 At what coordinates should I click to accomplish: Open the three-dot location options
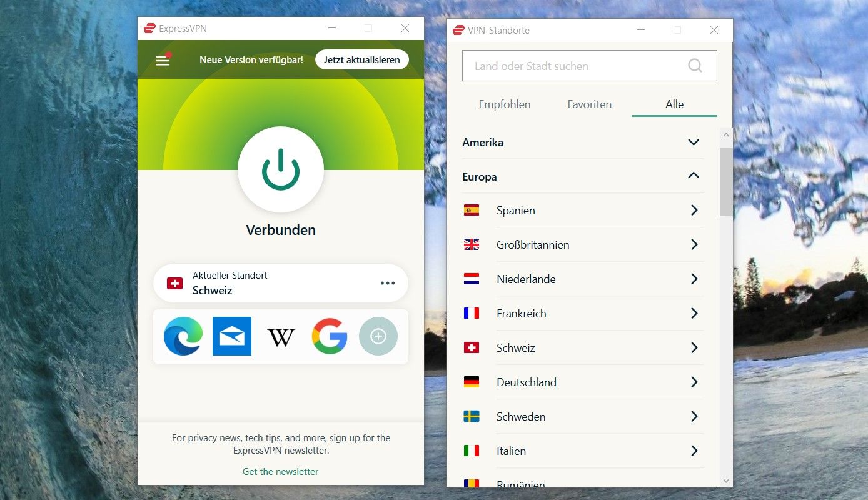coord(388,283)
